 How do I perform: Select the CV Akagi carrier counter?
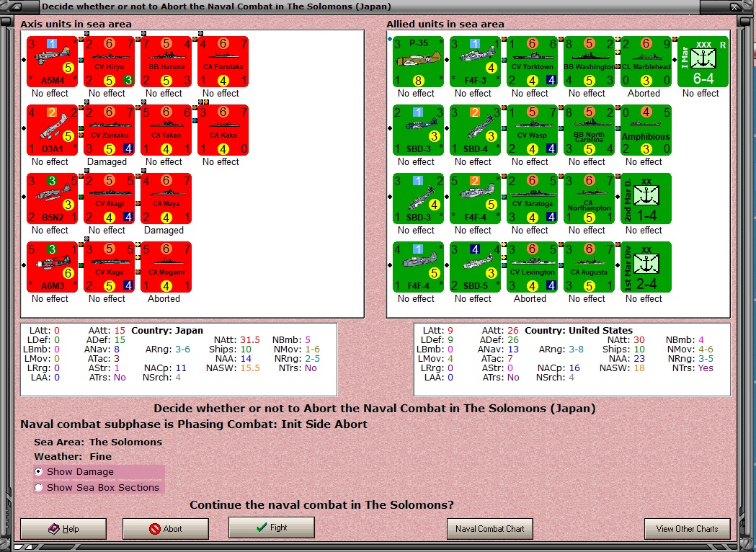pyautogui.click(x=109, y=199)
